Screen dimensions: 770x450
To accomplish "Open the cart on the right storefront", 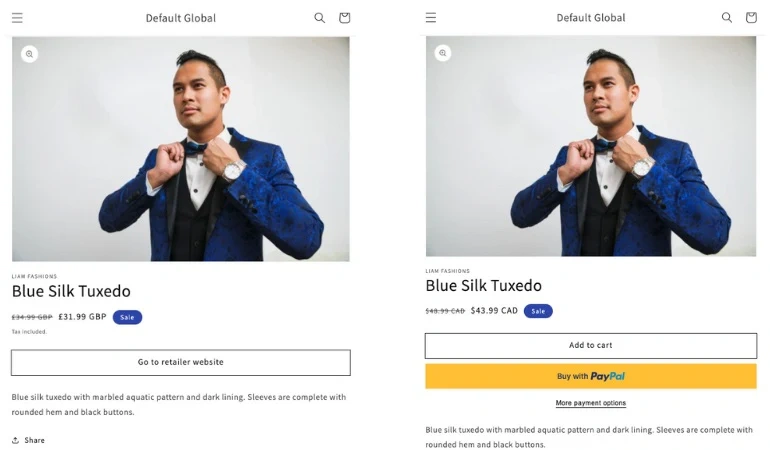I will click(x=751, y=18).
